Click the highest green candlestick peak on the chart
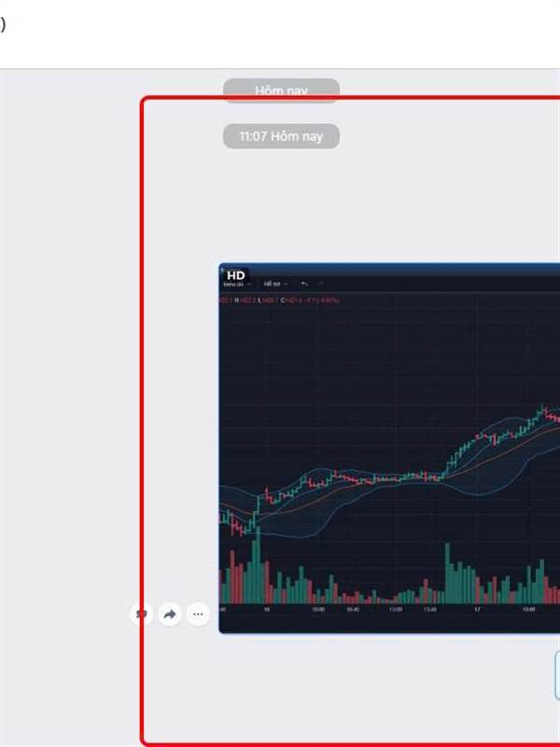 pos(542,409)
